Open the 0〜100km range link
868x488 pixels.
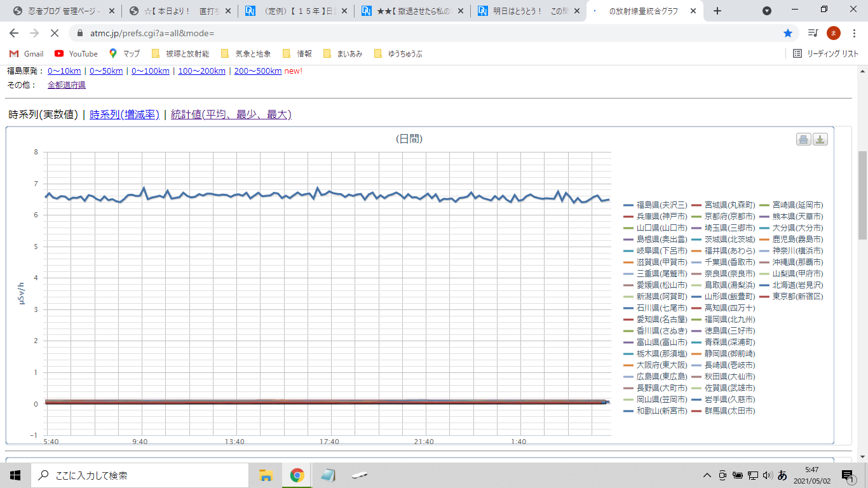click(151, 71)
